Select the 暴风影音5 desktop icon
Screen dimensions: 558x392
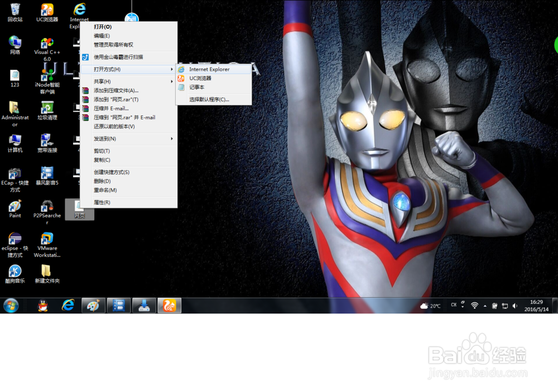(47, 176)
